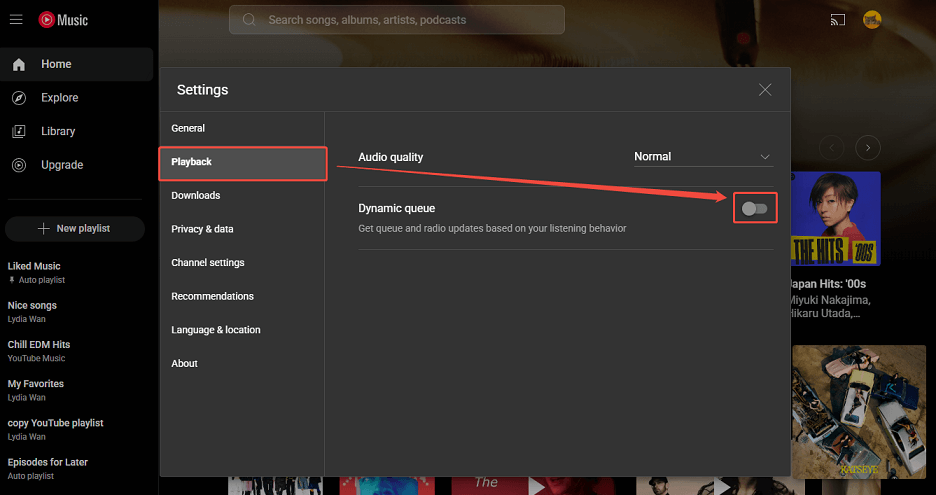Click the Library icon

point(19,131)
